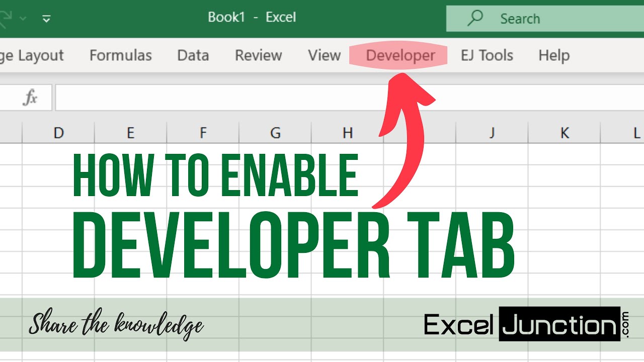Open the Developer ribbon tab
644x362 pixels.
pyautogui.click(x=400, y=55)
